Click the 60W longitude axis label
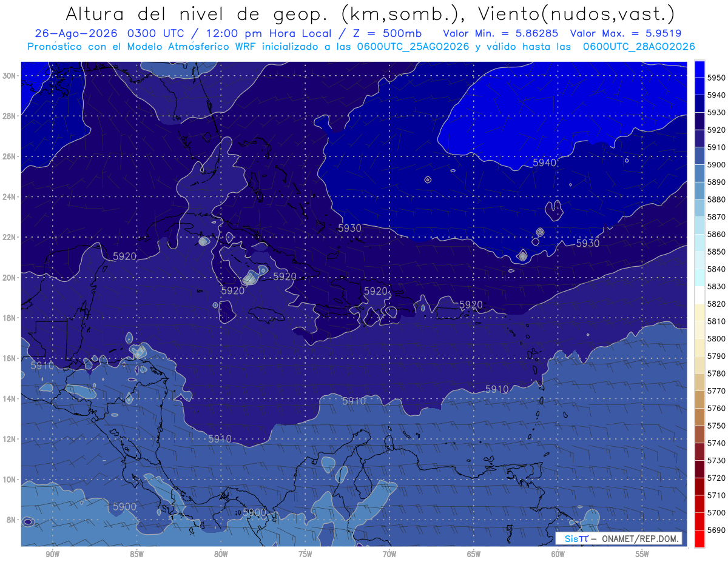728x562 pixels. 558,555
